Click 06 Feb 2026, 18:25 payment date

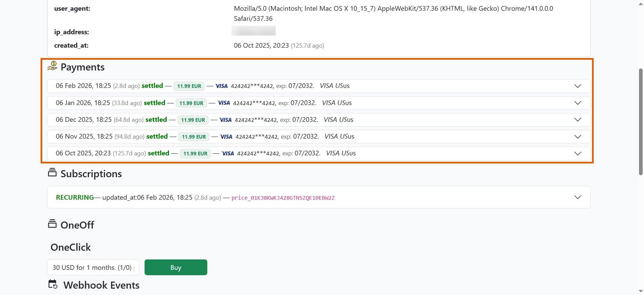click(84, 86)
